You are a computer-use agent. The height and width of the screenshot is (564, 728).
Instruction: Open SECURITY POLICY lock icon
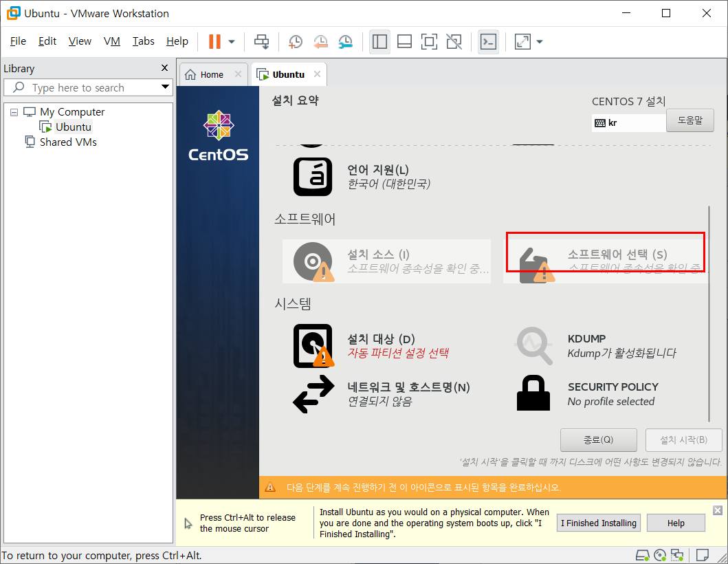coord(533,393)
